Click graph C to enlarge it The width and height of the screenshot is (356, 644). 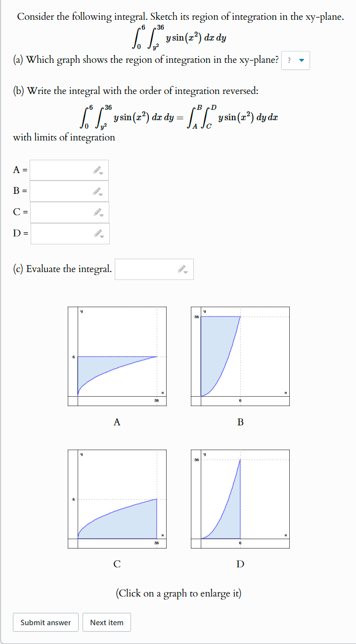click(x=117, y=498)
